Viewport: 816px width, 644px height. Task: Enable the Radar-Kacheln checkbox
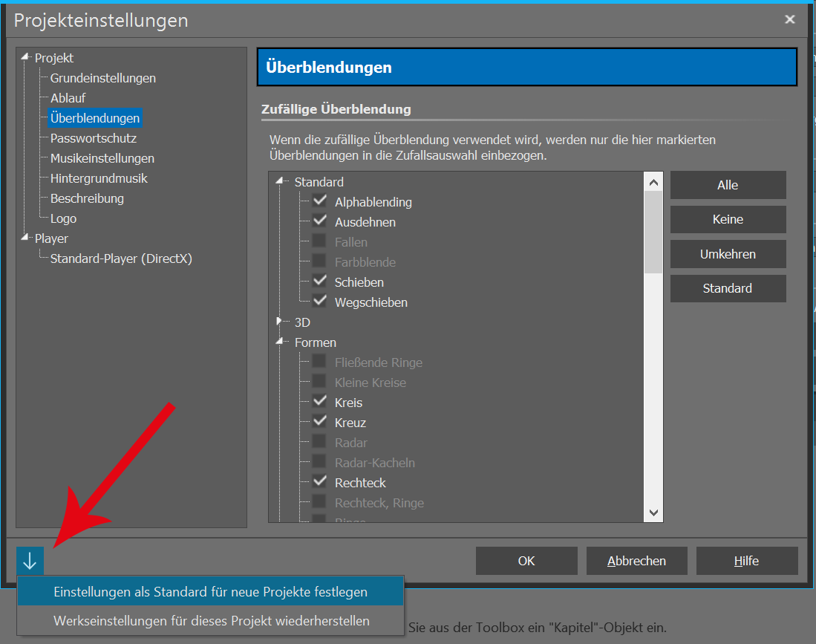click(x=319, y=462)
